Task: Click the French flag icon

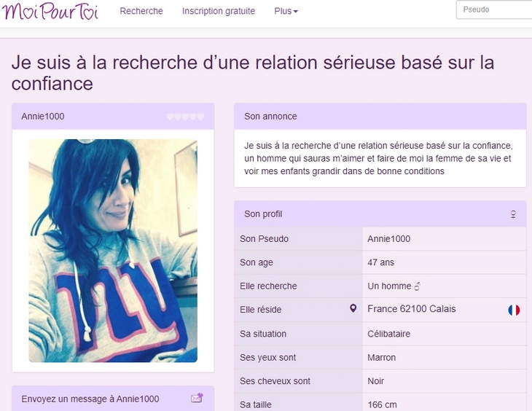Action: pos(514,310)
